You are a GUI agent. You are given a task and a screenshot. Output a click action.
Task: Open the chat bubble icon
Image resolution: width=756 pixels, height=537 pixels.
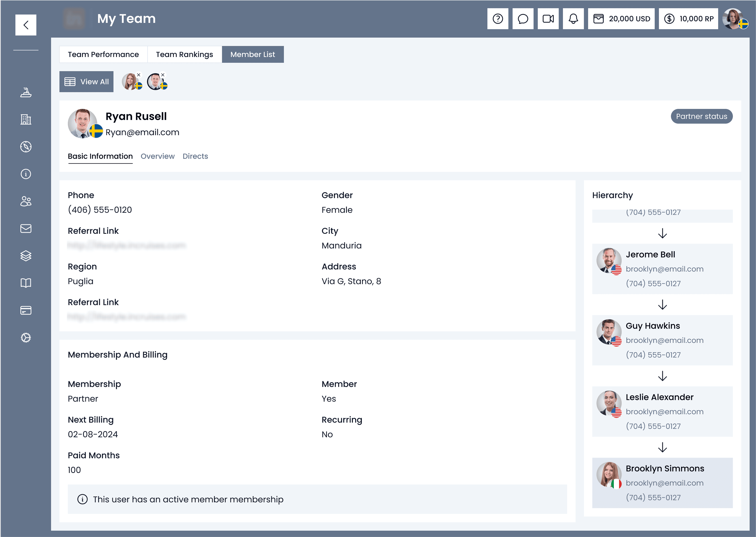pyautogui.click(x=523, y=19)
